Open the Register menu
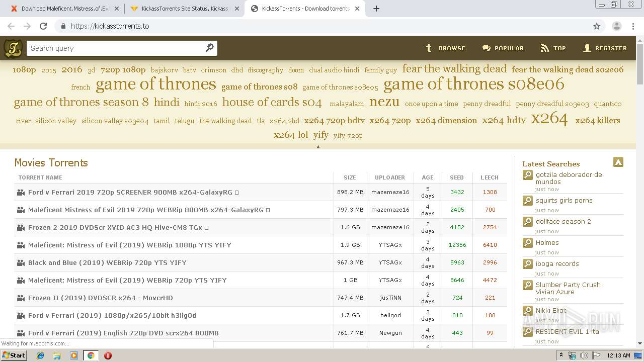The image size is (644, 362). tap(605, 48)
